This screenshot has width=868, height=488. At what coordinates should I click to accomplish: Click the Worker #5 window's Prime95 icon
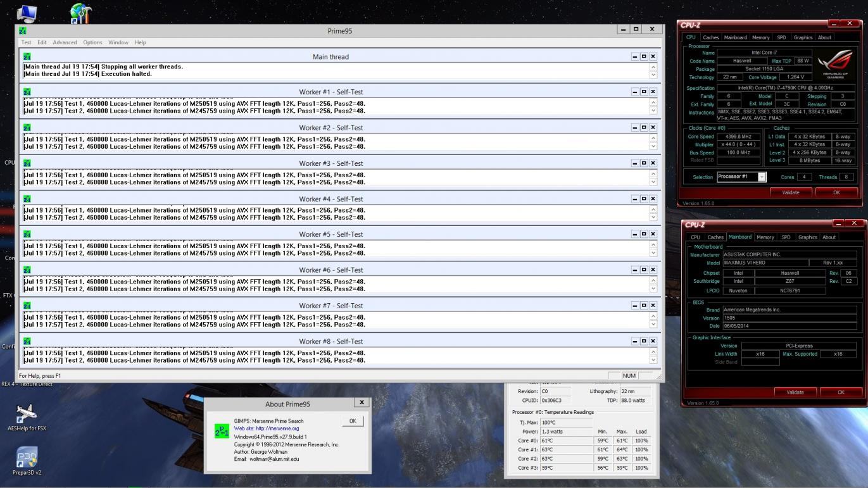[27, 234]
